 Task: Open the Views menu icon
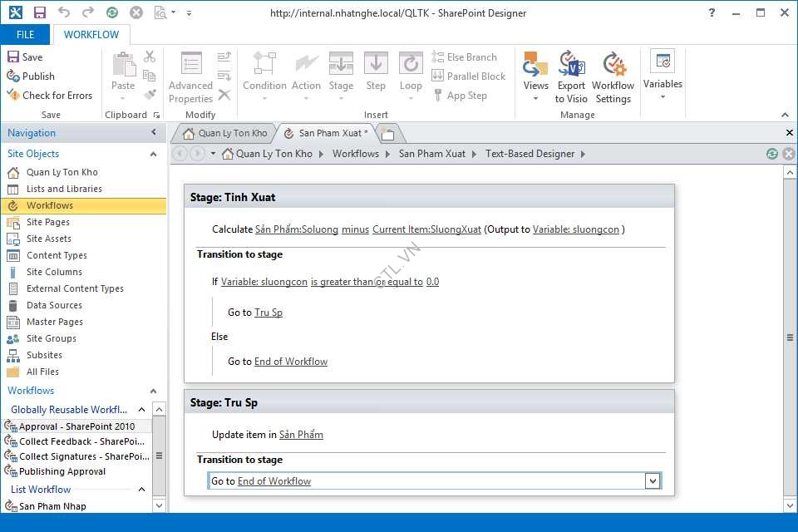pyautogui.click(x=535, y=65)
